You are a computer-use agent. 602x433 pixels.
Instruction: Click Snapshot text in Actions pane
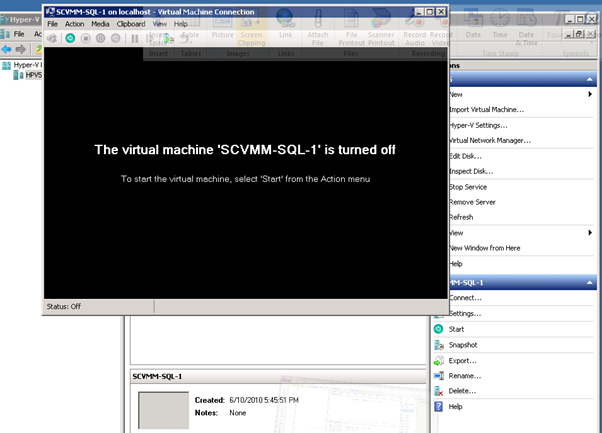463,345
